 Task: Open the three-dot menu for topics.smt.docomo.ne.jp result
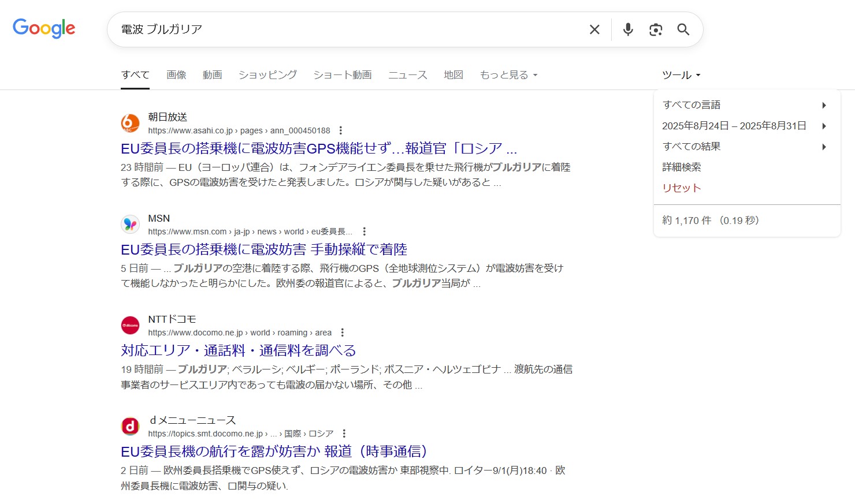coord(344,434)
